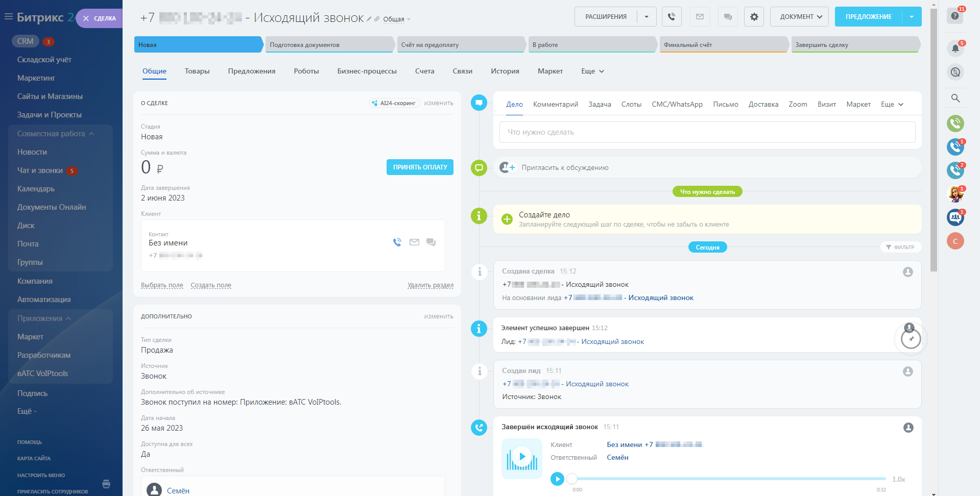
Task: Open notifications bell in right sidebar
Action: tap(955, 48)
